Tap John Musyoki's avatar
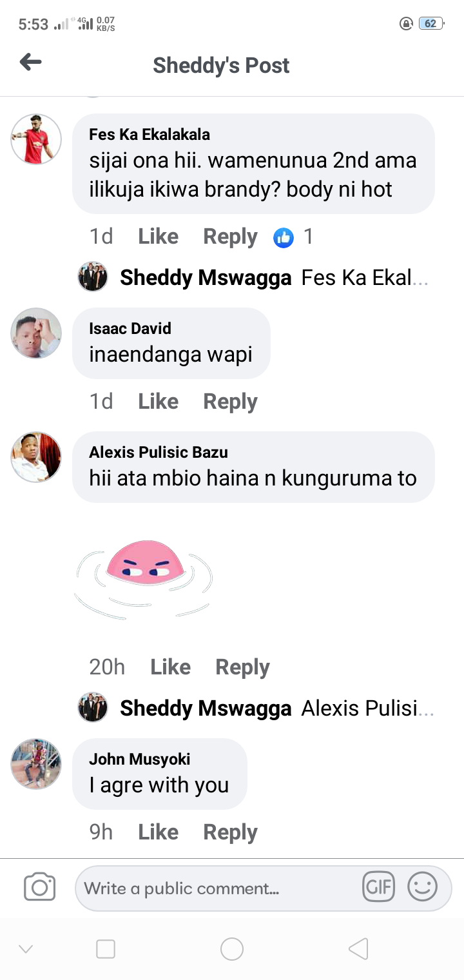Image resolution: width=464 pixels, height=980 pixels. click(x=36, y=764)
